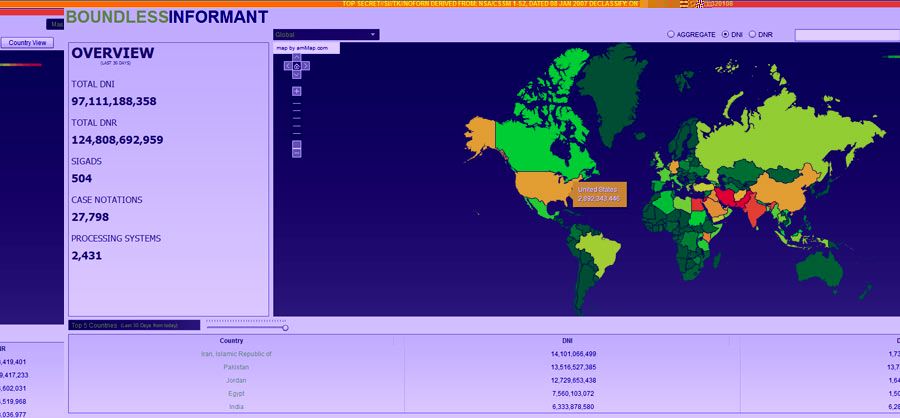
Task: Click DNI value 13,516,527,385
Action: 573,367
